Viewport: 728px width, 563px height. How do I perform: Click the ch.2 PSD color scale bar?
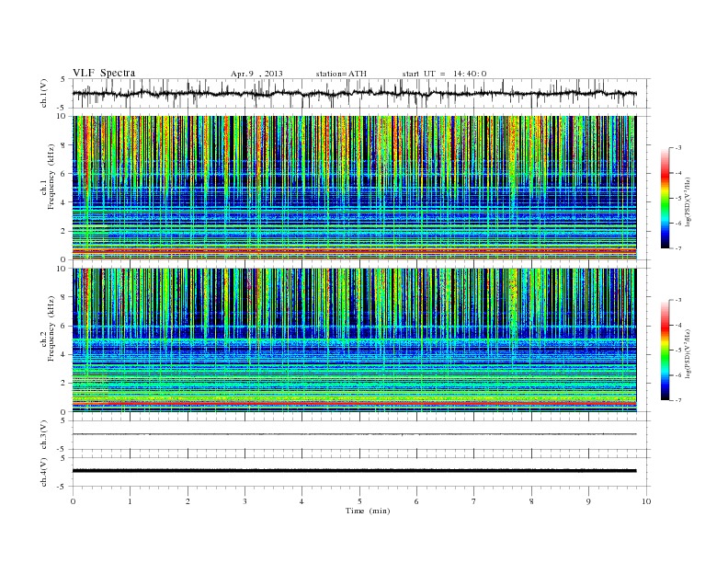[665, 350]
